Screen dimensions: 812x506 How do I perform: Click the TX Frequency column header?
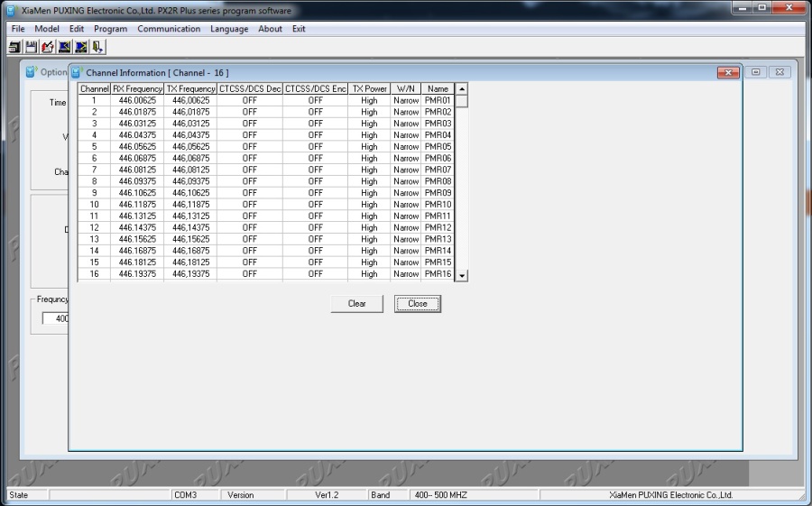tap(190, 89)
